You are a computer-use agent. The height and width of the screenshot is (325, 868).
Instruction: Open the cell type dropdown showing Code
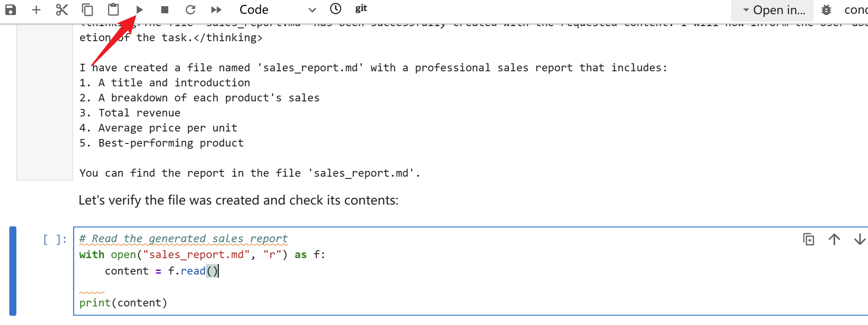coord(278,9)
